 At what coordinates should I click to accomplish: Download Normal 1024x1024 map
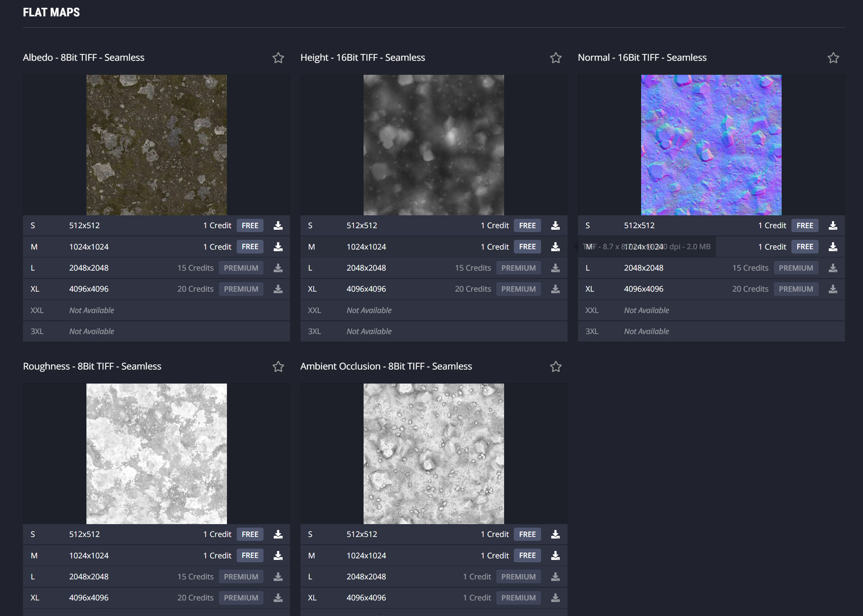pos(833,247)
